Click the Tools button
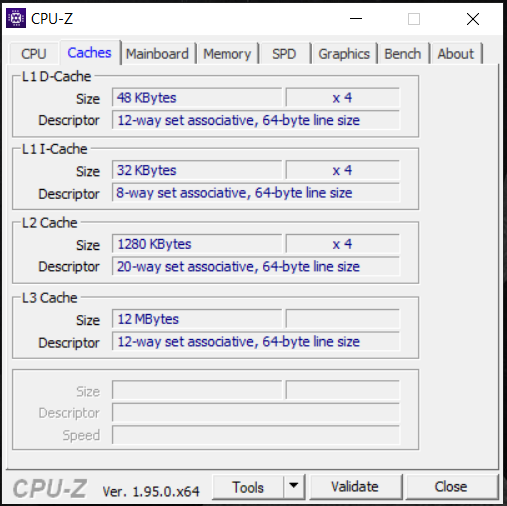This screenshot has height=506, width=507. tap(248, 487)
